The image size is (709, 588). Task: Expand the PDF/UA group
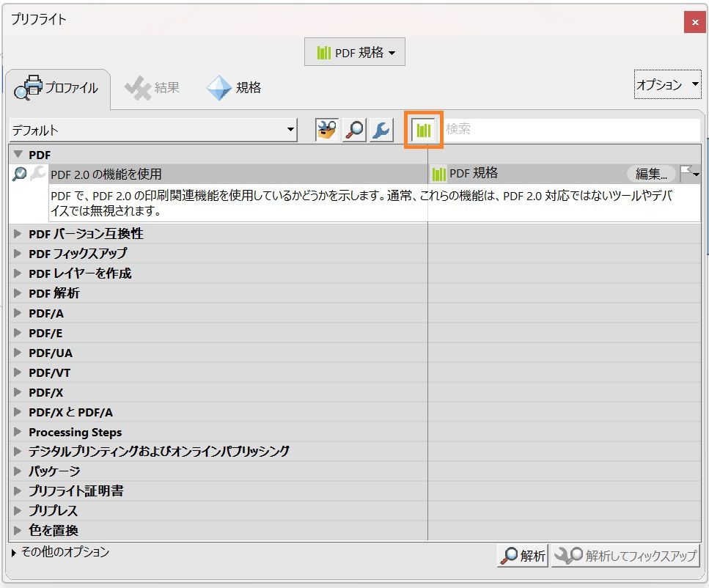click(x=18, y=353)
